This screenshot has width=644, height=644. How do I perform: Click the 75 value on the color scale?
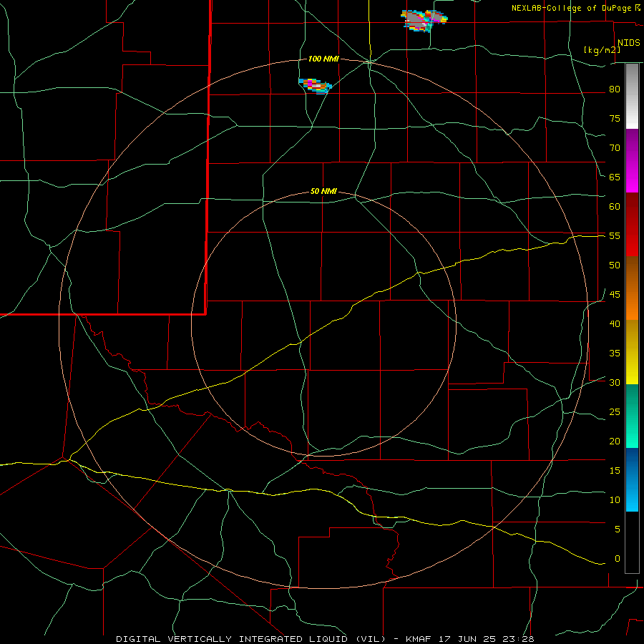tap(615, 118)
